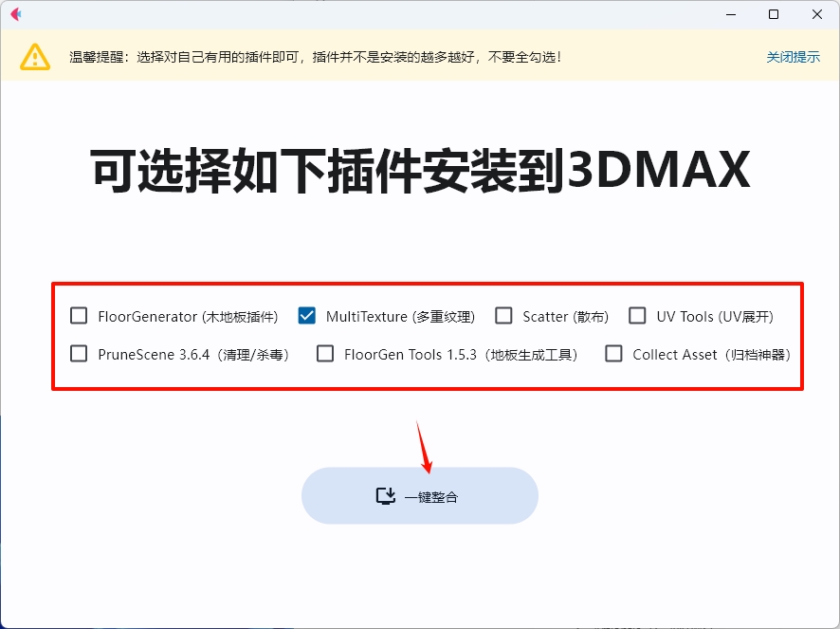Viewport: 840px width, 629px height.
Task: Check FloorGen Tools 1.5.3 (地板生成工具)
Action: [x=325, y=353]
